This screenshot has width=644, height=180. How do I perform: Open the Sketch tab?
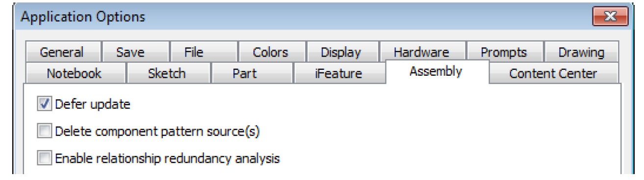pos(167,74)
